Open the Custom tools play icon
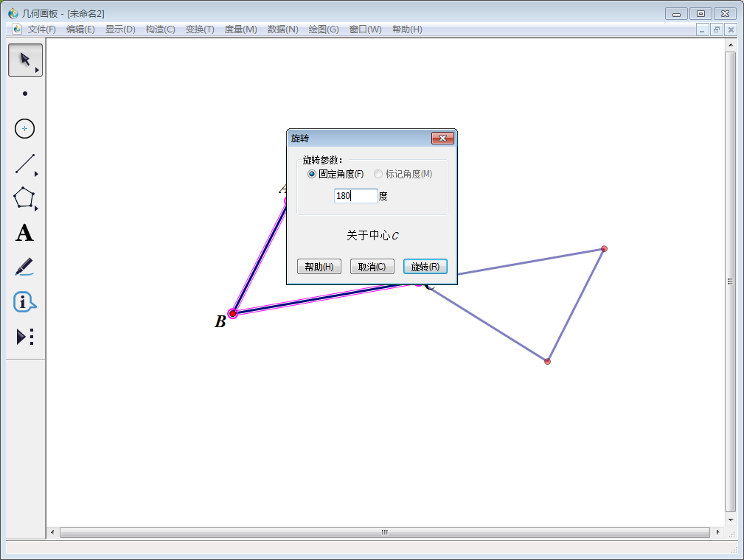 point(24,337)
